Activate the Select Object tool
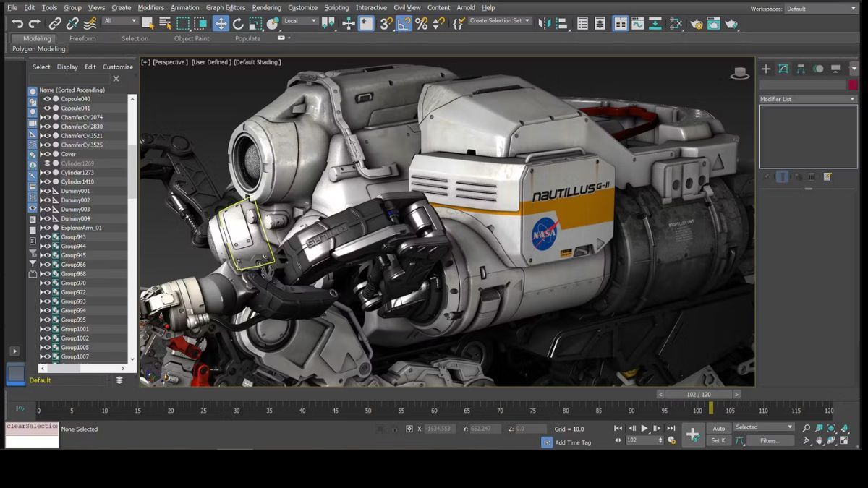 click(x=148, y=24)
